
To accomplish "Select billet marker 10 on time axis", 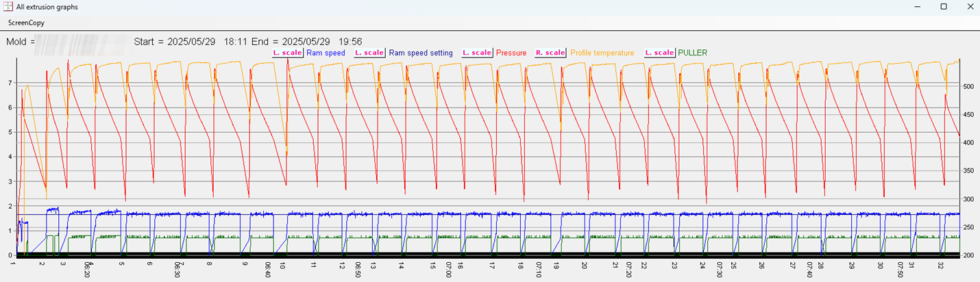I will [282, 265].
